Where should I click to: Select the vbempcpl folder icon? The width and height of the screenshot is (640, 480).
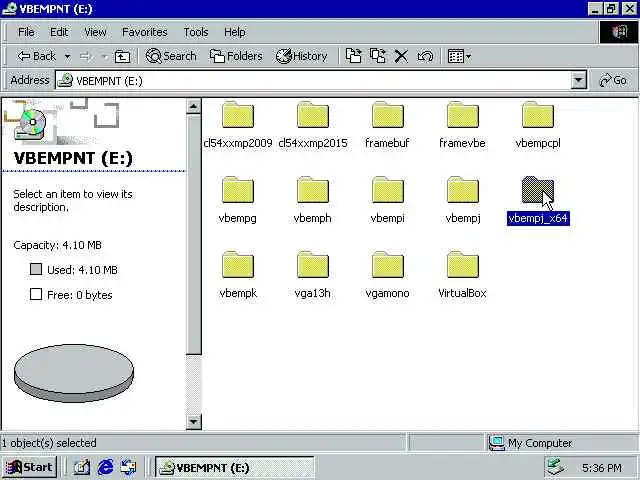(538, 115)
